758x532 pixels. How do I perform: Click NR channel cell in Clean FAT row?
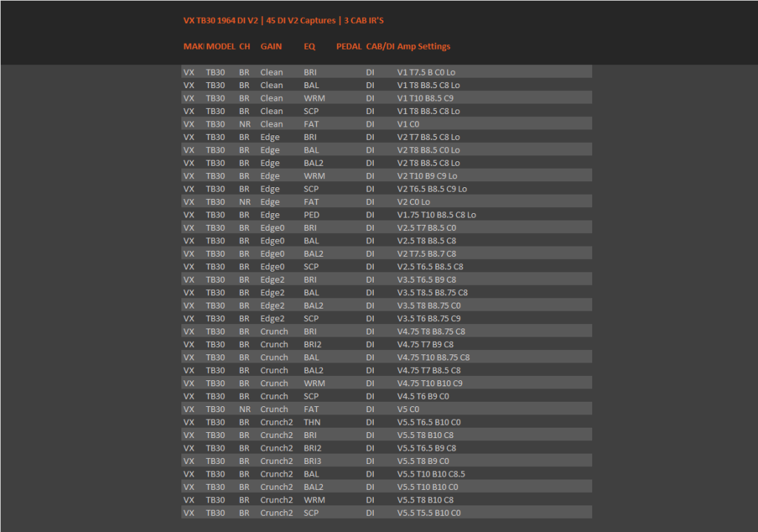[245, 124]
